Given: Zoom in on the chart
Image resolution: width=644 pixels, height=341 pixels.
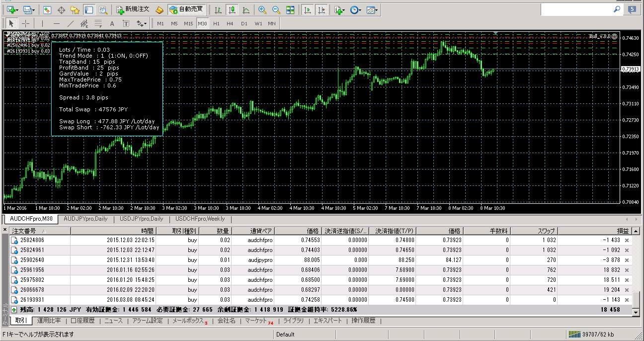Looking at the screenshot, I should tap(262, 9).
